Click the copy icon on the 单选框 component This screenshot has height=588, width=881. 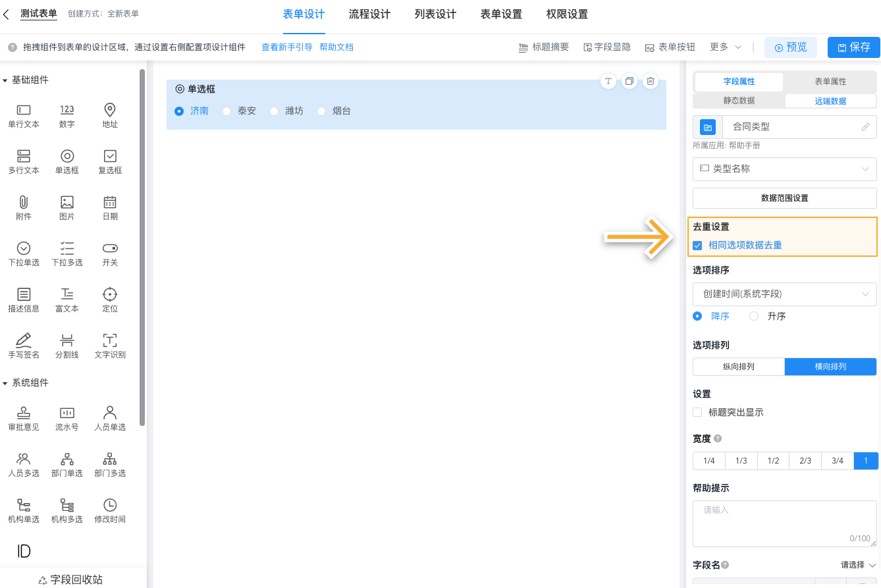(629, 80)
